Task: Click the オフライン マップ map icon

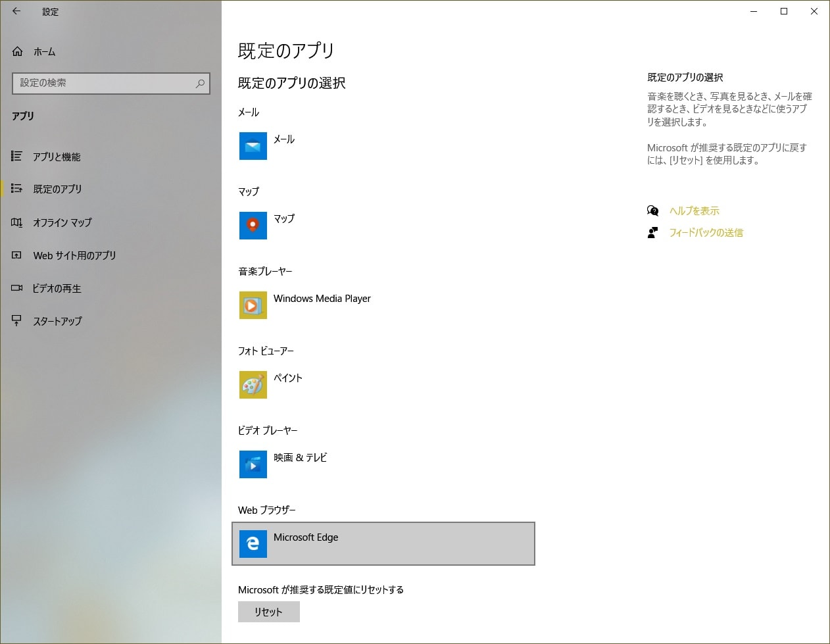Action: pyautogui.click(x=17, y=222)
